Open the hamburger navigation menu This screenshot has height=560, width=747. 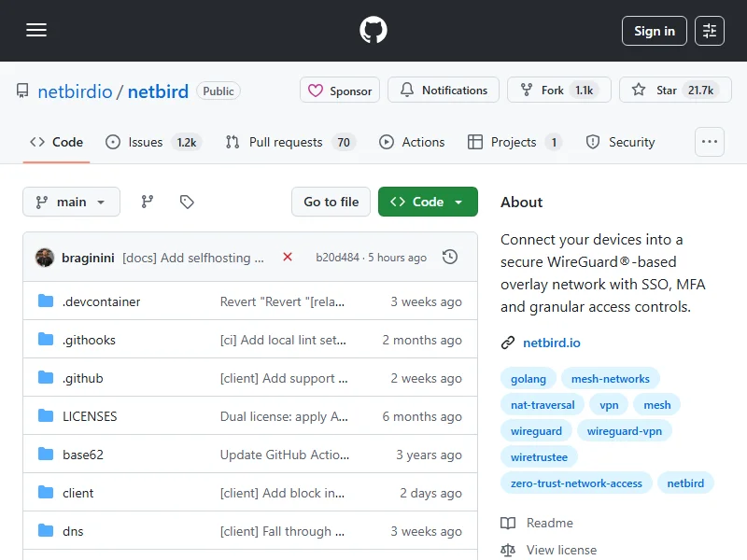[x=36, y=31]
